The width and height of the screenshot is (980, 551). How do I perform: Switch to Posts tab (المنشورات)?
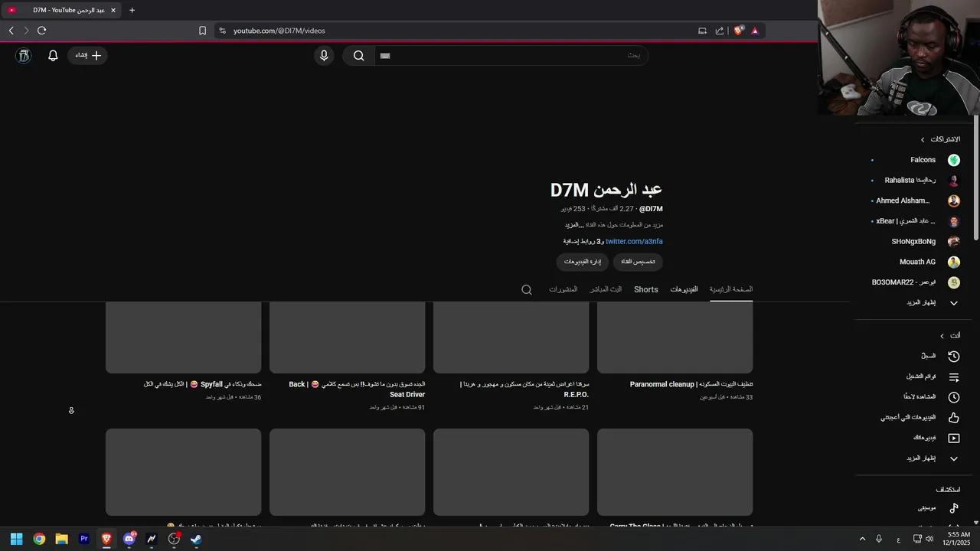click(563, 289)
